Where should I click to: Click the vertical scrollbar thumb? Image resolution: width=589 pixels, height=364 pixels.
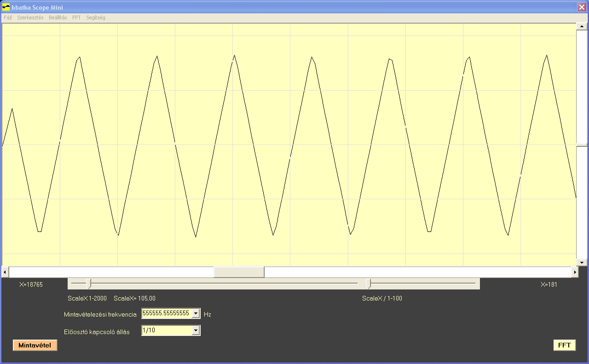tap(582, 144)
